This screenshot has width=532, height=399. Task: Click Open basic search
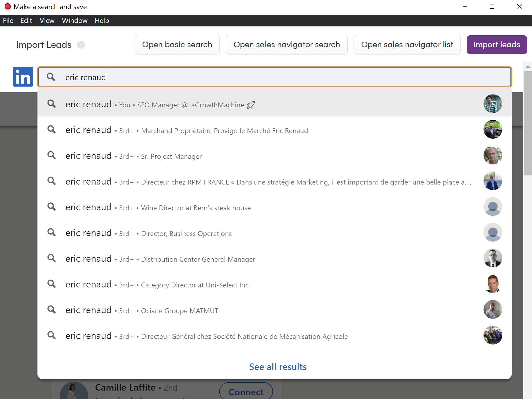point(177,44)
